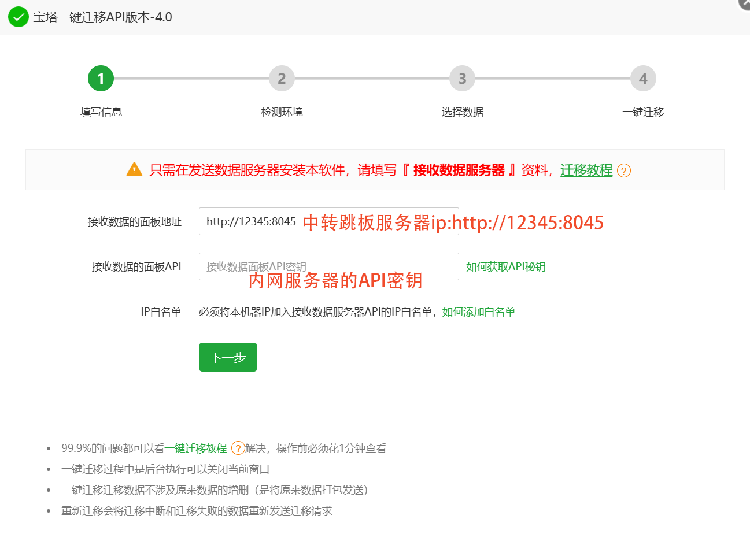750x560 pixels.
Task: Click the help question icon next to 迁移教程
Action: click(x=624, y=170)
